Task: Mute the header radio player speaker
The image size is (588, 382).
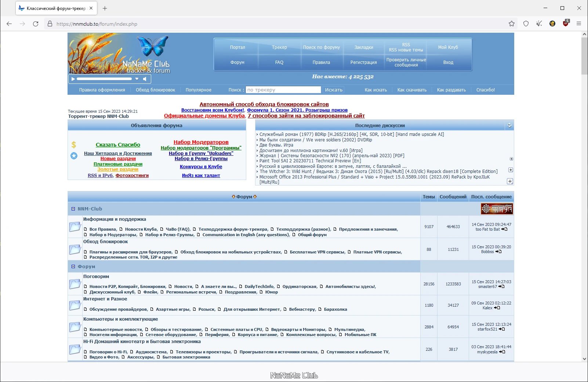Action: click(145, 79)
